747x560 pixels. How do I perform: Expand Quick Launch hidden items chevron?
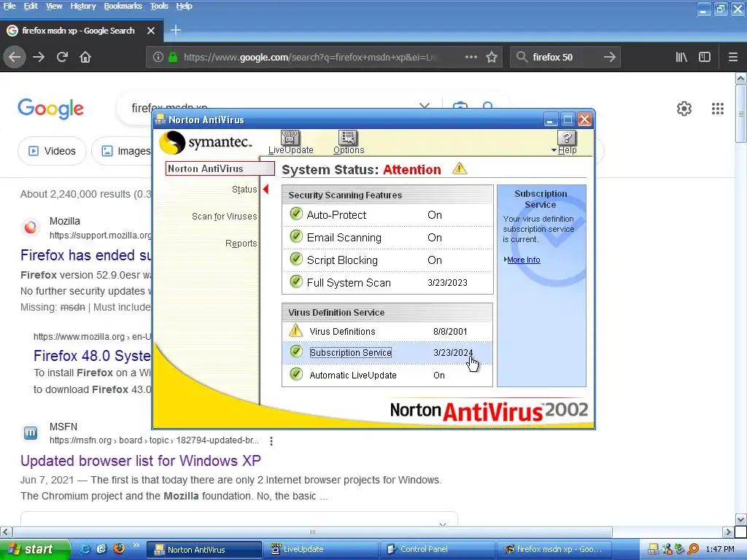[x=136, y=545]
